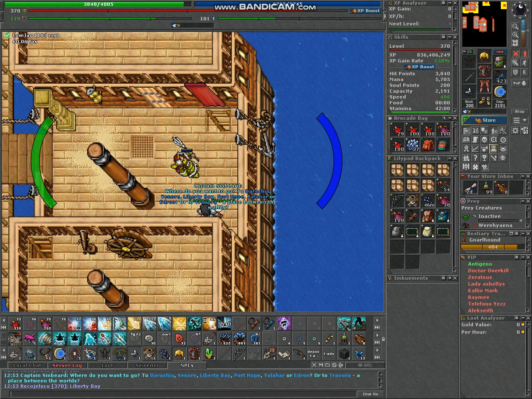Toggle PvP hand mode

coord(520,83)
